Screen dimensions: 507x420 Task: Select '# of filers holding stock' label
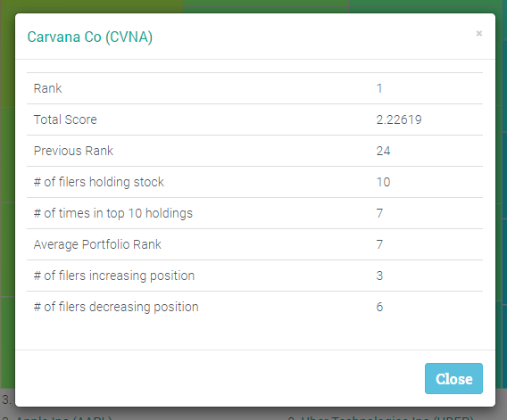point(99,182)
